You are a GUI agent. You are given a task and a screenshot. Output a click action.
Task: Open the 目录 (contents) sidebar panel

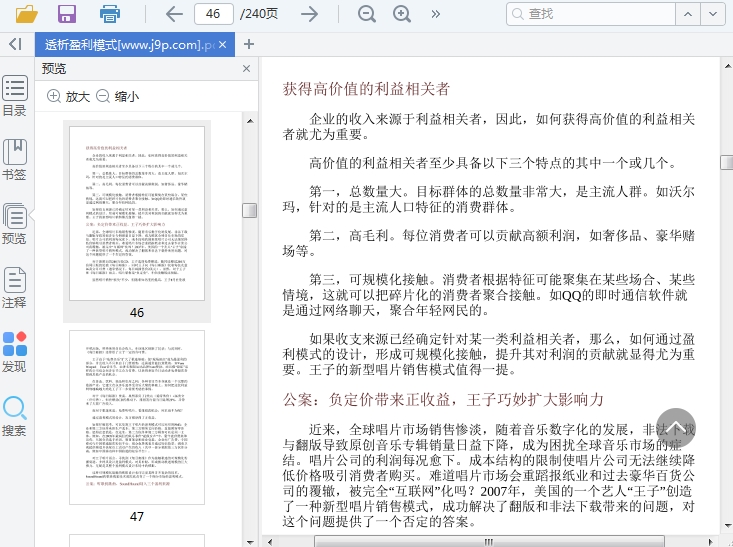15,97
